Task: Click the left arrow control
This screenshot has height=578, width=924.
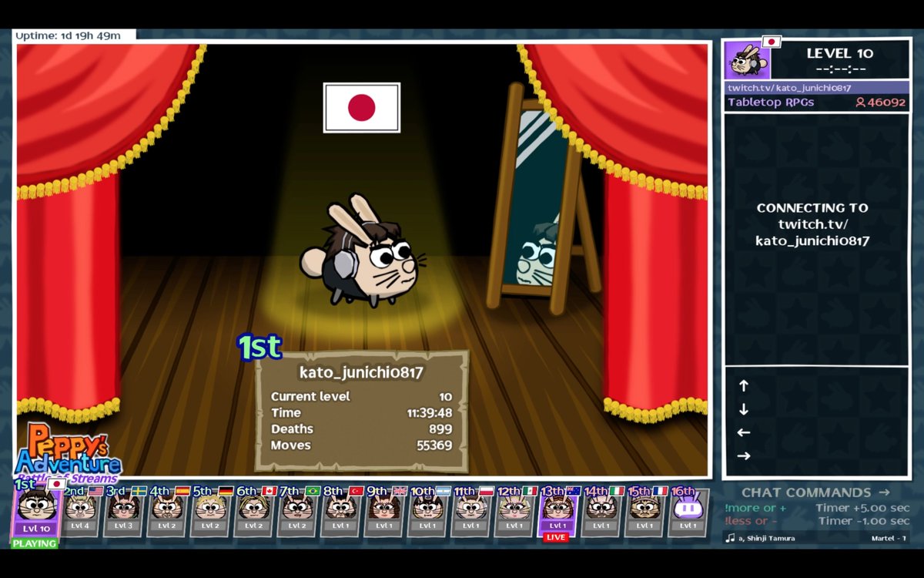Action: coord(744,432)
